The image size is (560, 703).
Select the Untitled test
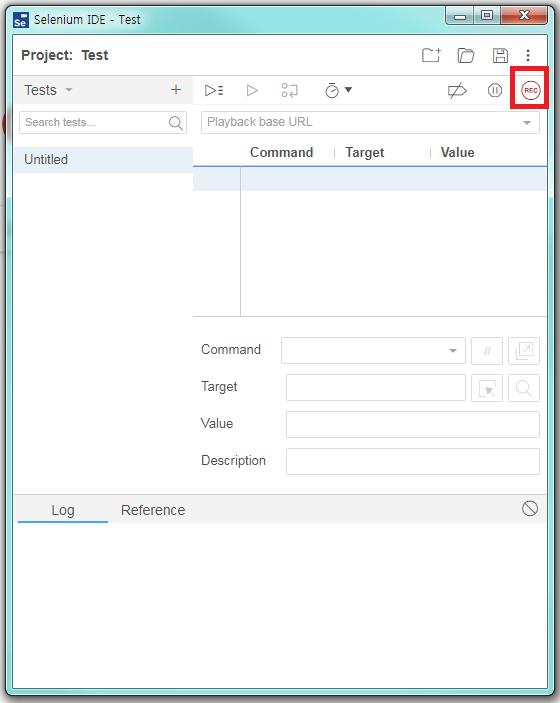[x=103, y=160]
